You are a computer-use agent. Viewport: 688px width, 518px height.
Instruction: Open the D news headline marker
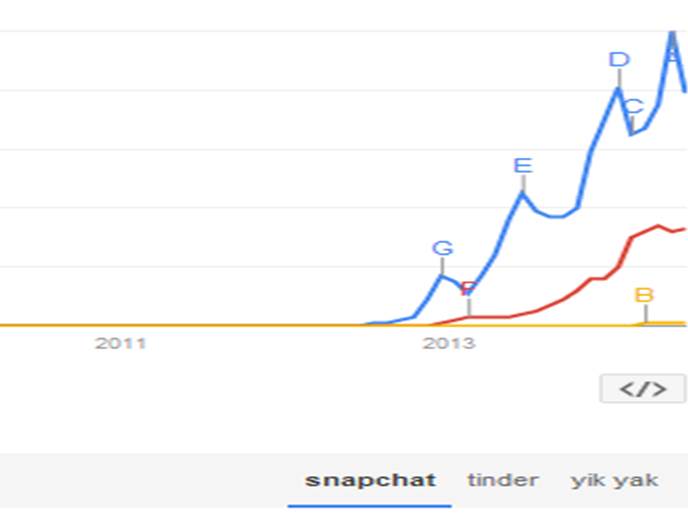click(x=619, y=60)
